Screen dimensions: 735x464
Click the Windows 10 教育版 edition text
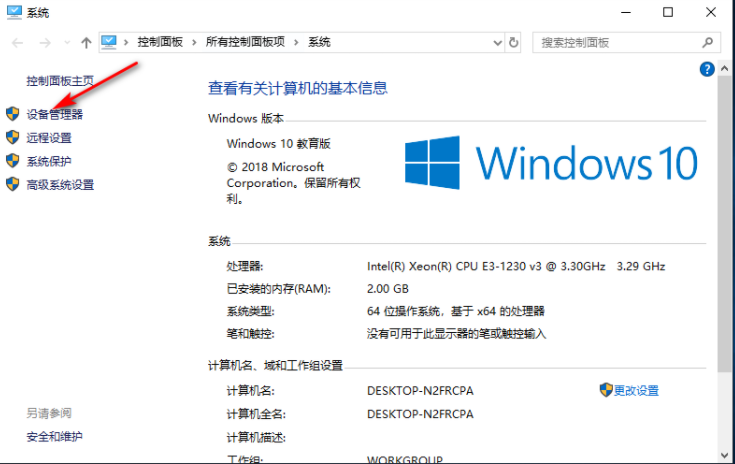[279, 143]
